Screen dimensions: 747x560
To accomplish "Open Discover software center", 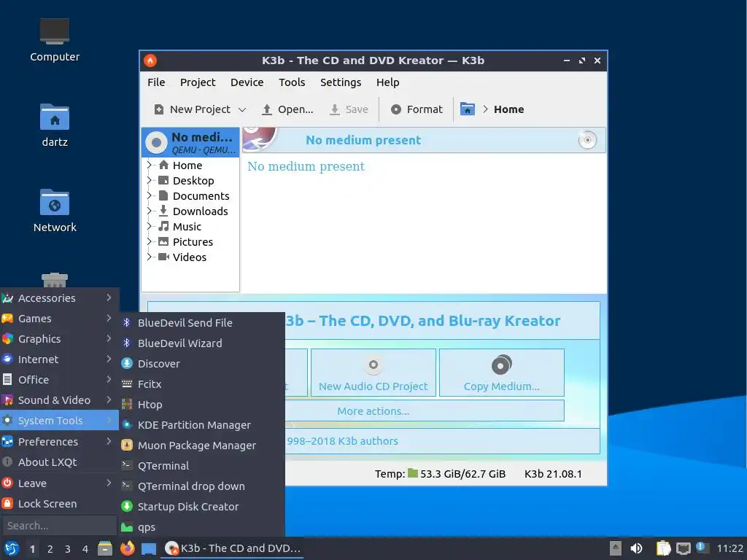I will 201,363.
